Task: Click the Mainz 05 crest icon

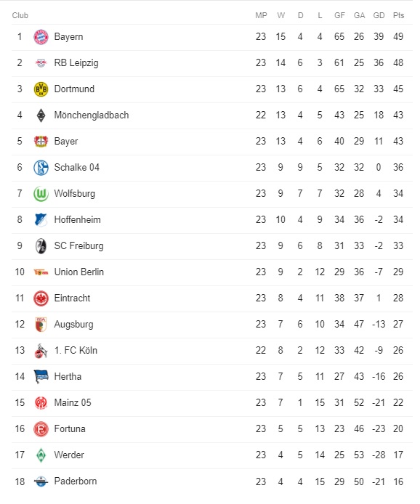Action: (41, 403)
